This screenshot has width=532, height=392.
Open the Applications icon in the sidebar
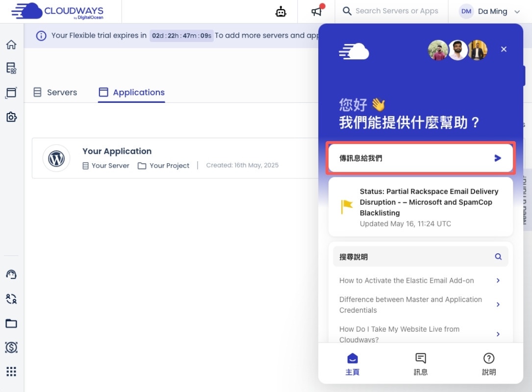coord(11,93)
